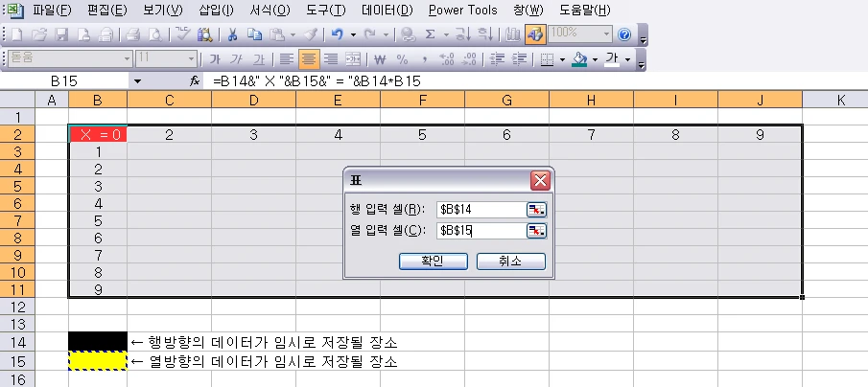Click inside 행 입력 셀 field ($B$14)
The height and width of the screenshot is (387, 868).
coord(481,209)
